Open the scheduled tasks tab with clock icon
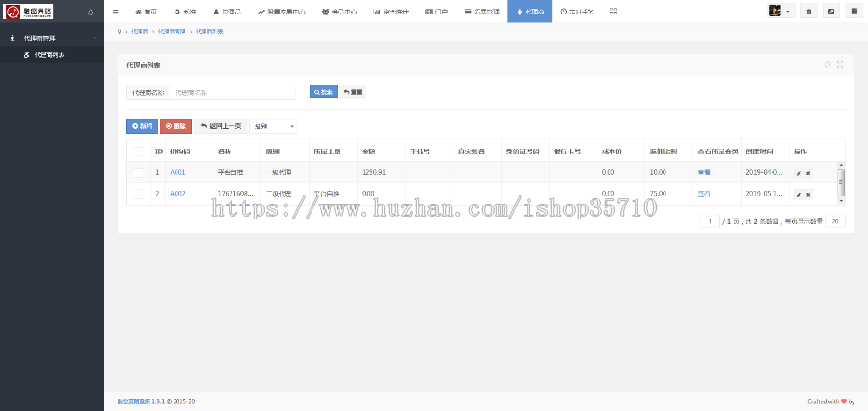The image size is (868, 411). 577,11
